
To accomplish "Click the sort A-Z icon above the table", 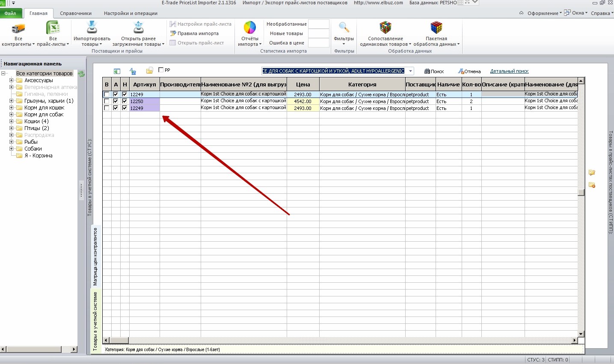I will click(133, 71).
